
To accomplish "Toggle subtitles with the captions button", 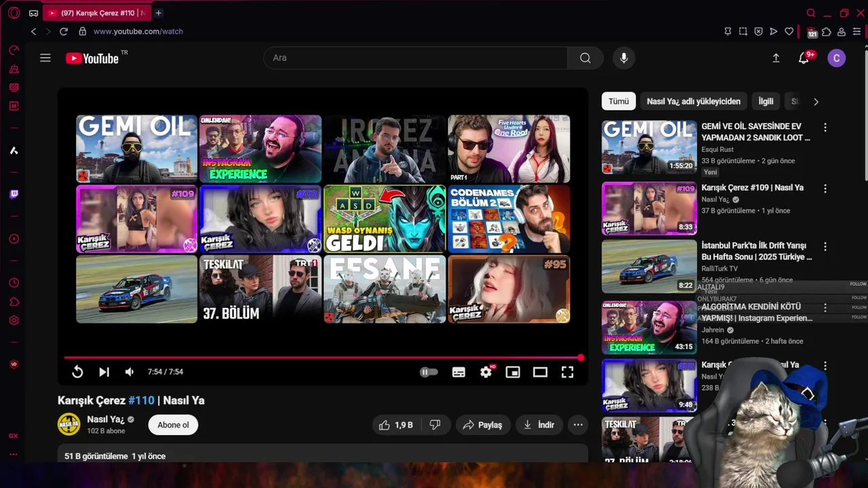I will pos(458,371).
